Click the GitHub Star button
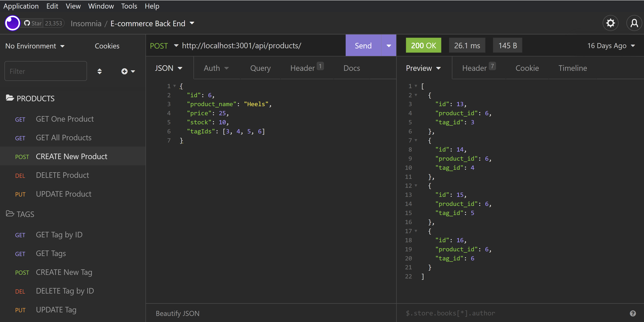This screenshot has height=322, width=644. pos(33,23)
